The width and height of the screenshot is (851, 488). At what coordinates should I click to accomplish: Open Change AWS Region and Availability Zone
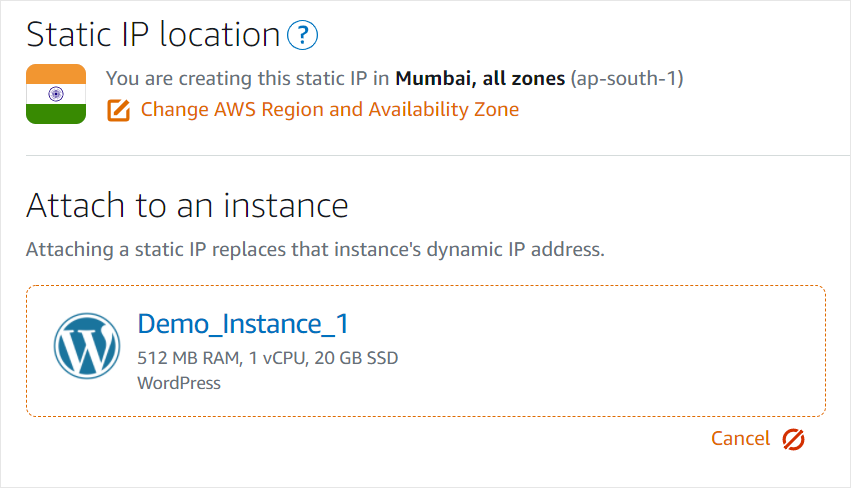click(x=329, y=110)
